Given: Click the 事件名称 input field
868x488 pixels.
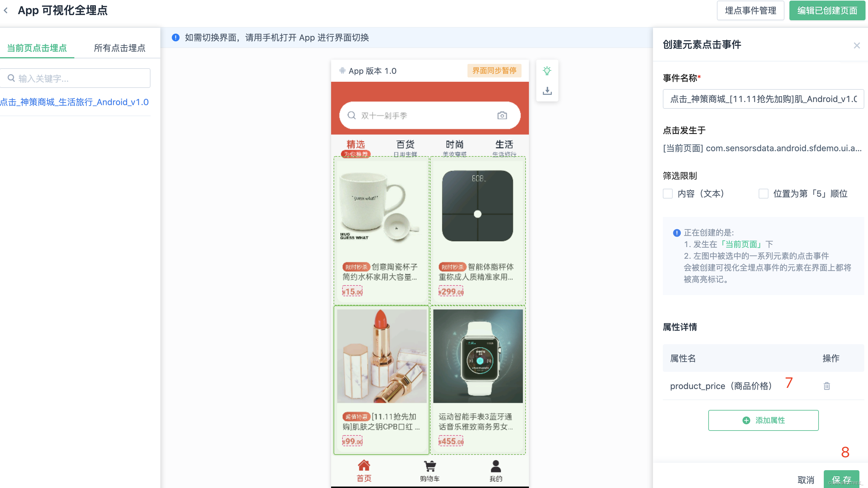Looking at the screenshot, I should tap(763, 99).
